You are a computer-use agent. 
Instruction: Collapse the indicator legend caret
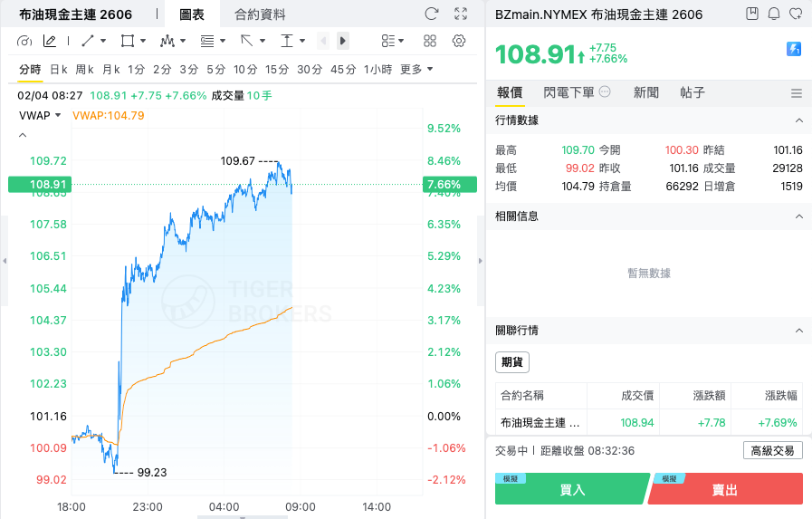pos(23,135)
